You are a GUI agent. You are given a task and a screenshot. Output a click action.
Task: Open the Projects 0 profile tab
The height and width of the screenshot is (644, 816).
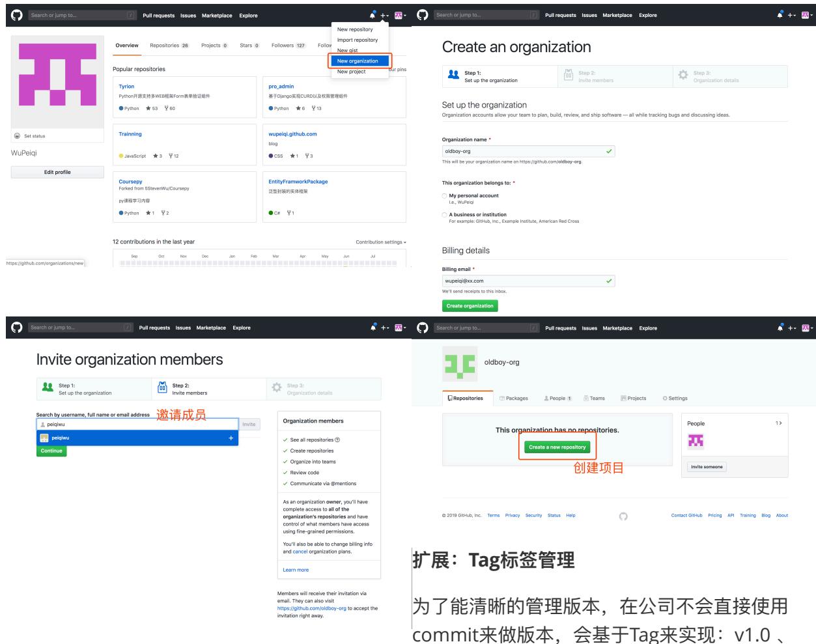[x=214, y=46]
